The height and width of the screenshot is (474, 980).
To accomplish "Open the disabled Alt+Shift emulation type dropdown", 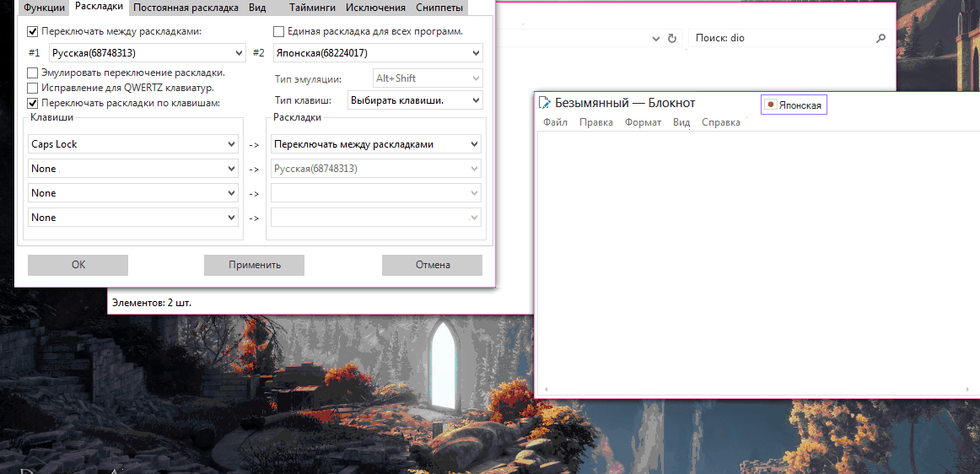I will (428, 78).
